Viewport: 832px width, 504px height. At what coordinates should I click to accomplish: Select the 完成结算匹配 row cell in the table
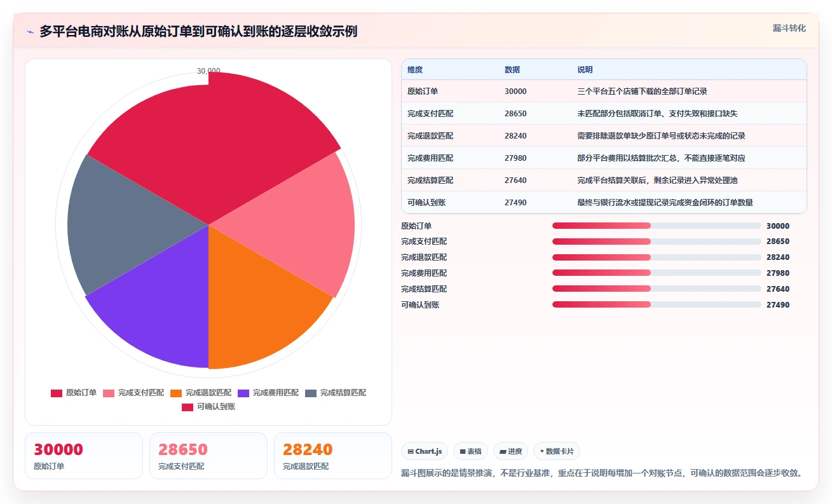coord(430,180)
